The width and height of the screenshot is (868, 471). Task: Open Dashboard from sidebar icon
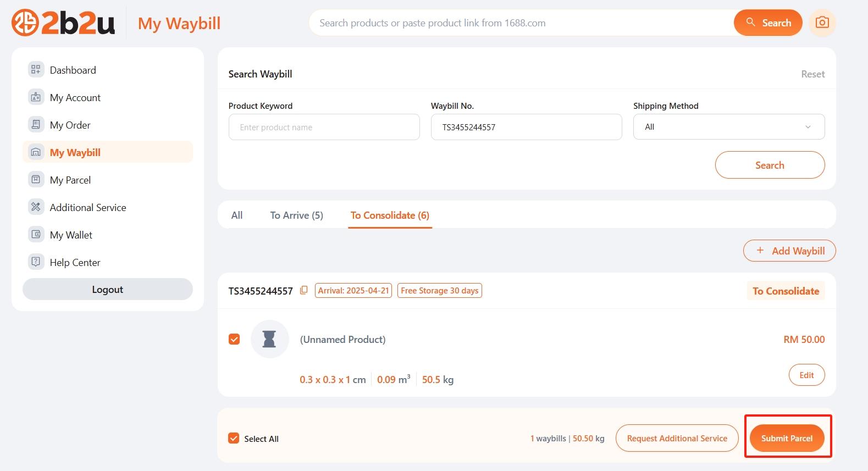(x=36, y=69)
